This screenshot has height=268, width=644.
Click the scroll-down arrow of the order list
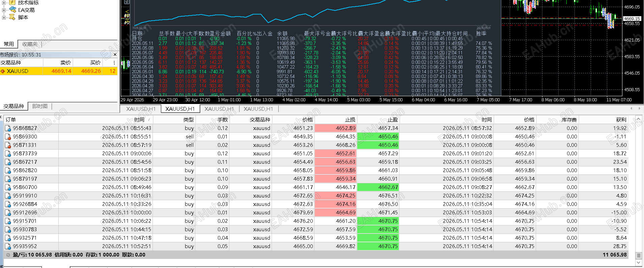pos(638,262)
